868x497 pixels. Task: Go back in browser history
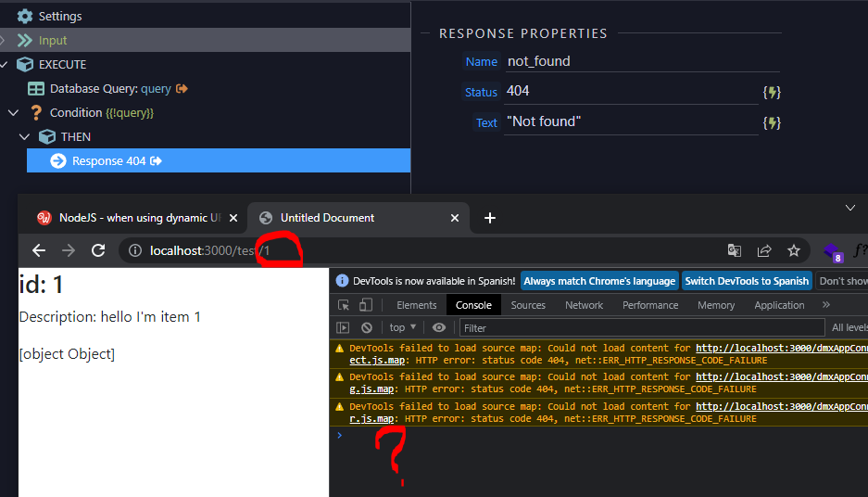[x=39, y=250]
